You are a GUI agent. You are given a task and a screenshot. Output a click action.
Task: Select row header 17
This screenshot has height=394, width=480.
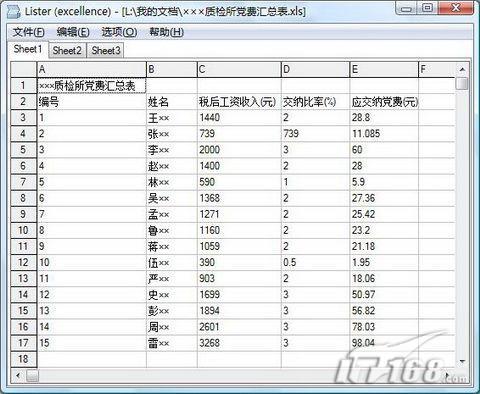pyautogui.click(x=23, y=343)
